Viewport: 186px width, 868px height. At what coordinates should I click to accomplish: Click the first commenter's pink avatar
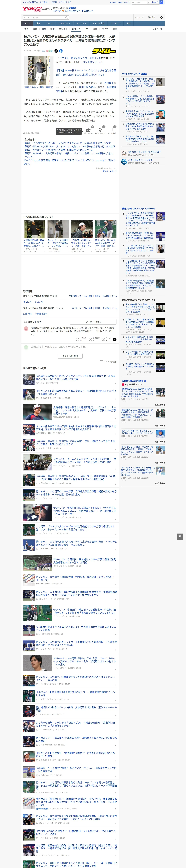(26, 328)
